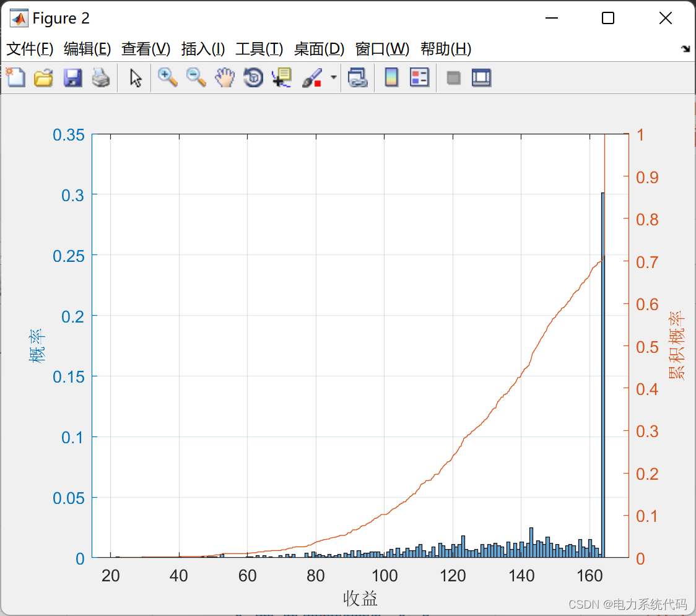Save the figure with the floppy disk icon
The height and width of the screenshot is (616, 696).
coord(72,77)
